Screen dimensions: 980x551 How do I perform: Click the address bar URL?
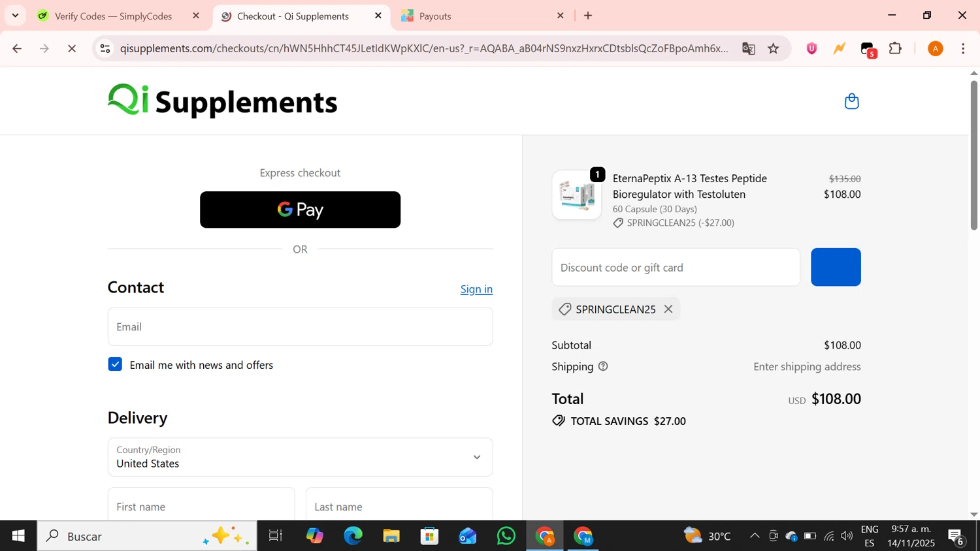[423, 48]
